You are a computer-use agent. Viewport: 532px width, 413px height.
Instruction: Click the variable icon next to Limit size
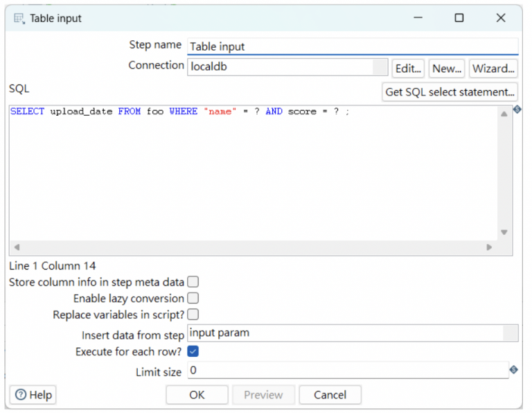click(513, 370)
